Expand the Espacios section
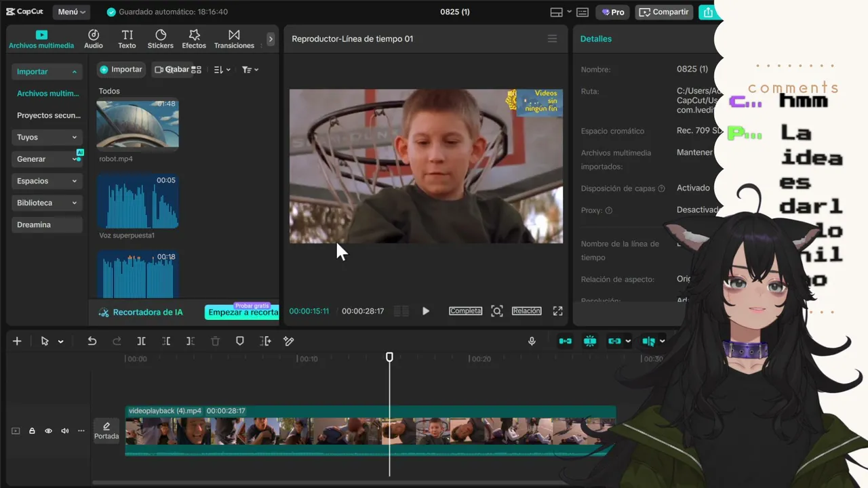Image resolution: width=868 pixels, height=488 pixels. pos(47,181)
